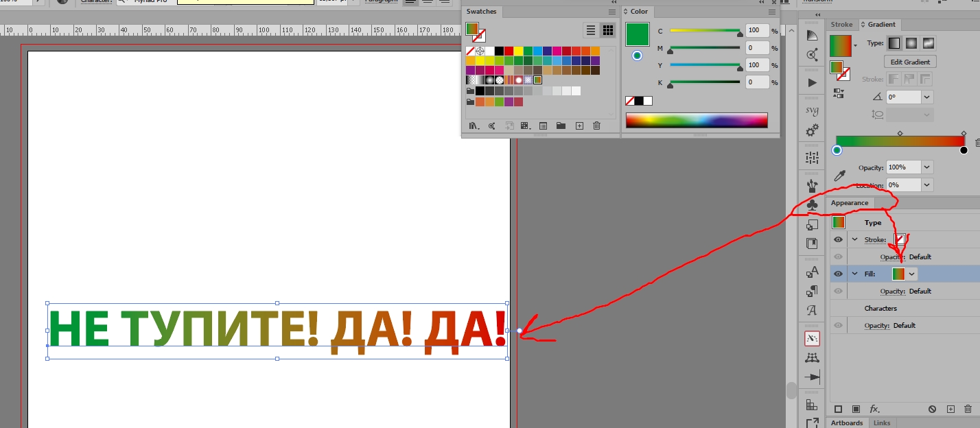Pick the gradient Color Picker eyedropper
Image resolution: width=980 pixels, height=428 pixels.
pyautogui.click(x=839, y=176)
